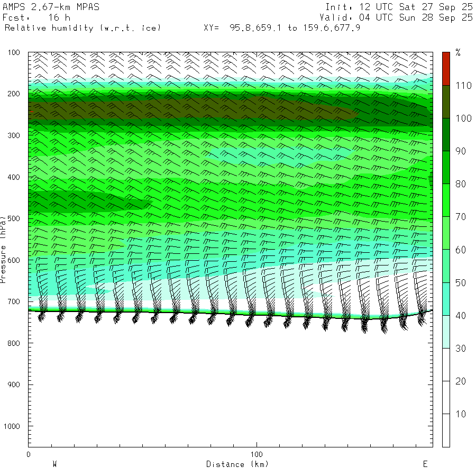Click the 'E' east endpoint label
Image resolution: width=476 pixels, height=476 pixels.
coord(425,464)
